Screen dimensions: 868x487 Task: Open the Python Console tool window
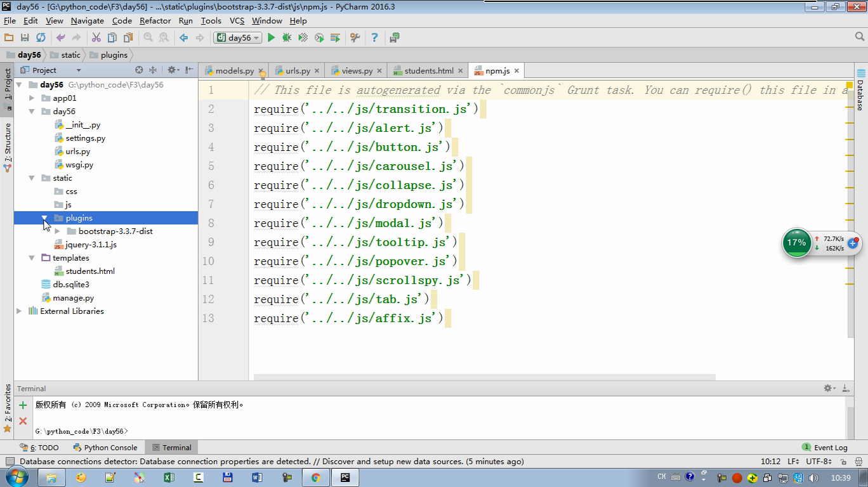coord(105,448)
